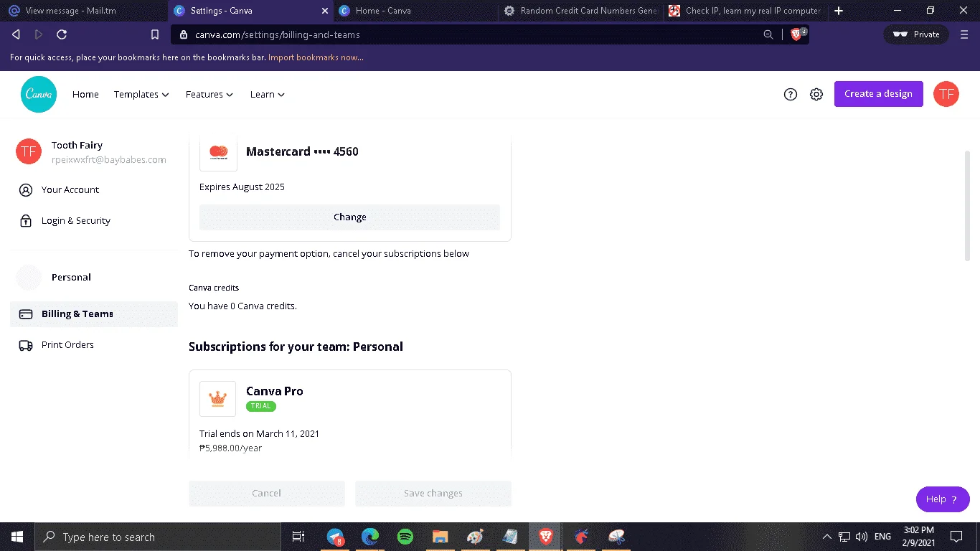This screenshot has width=980, height=551.
Task: Click the address bar URL
Action: coord(278,34)
